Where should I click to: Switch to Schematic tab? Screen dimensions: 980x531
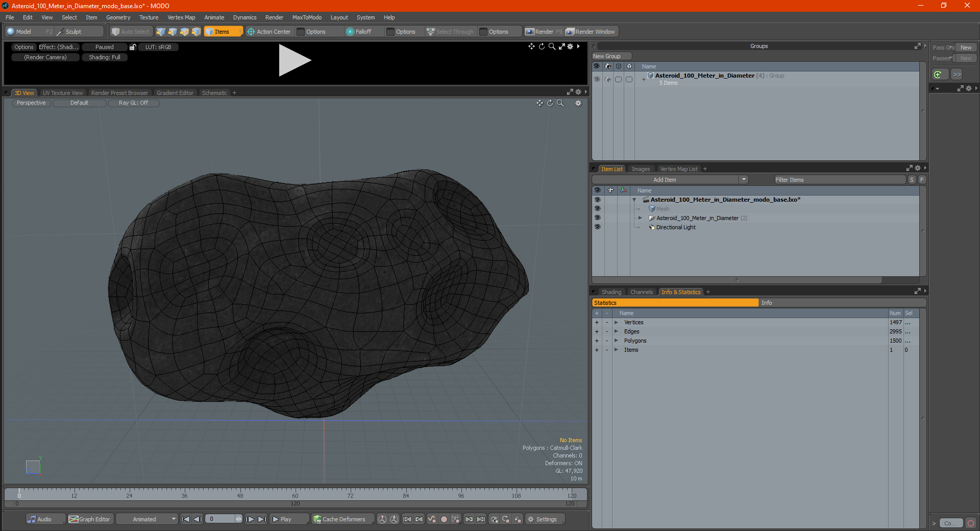[x=214, y=93]
